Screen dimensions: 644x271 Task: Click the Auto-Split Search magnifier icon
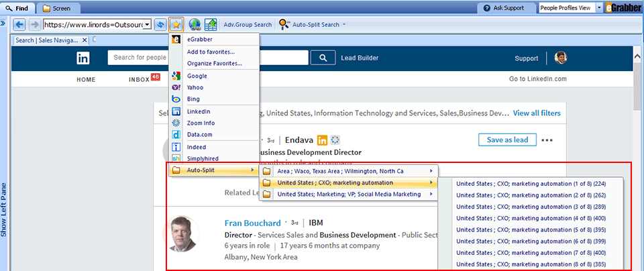[x=284, y=25]
